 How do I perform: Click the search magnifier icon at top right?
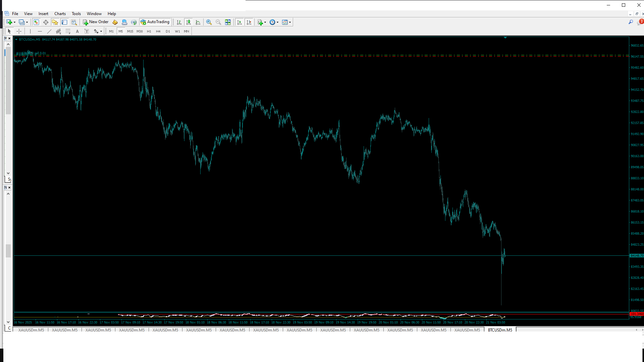point(631,22)
